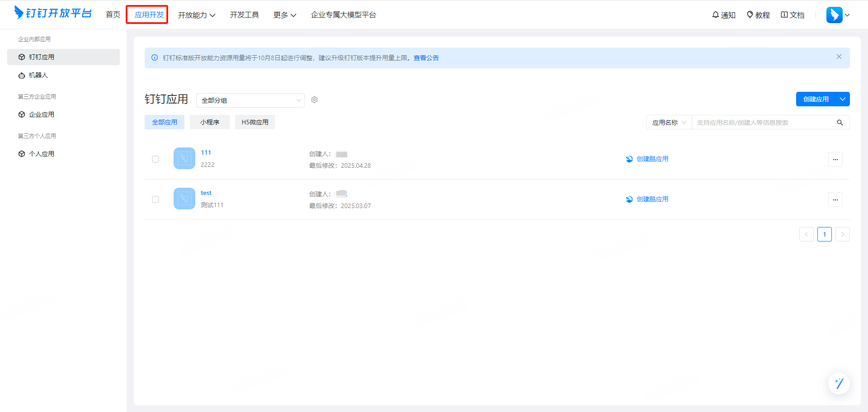868x412 pixels.
Task: Expand the 全部分组 group dropdown
Action: click(250, 100)
